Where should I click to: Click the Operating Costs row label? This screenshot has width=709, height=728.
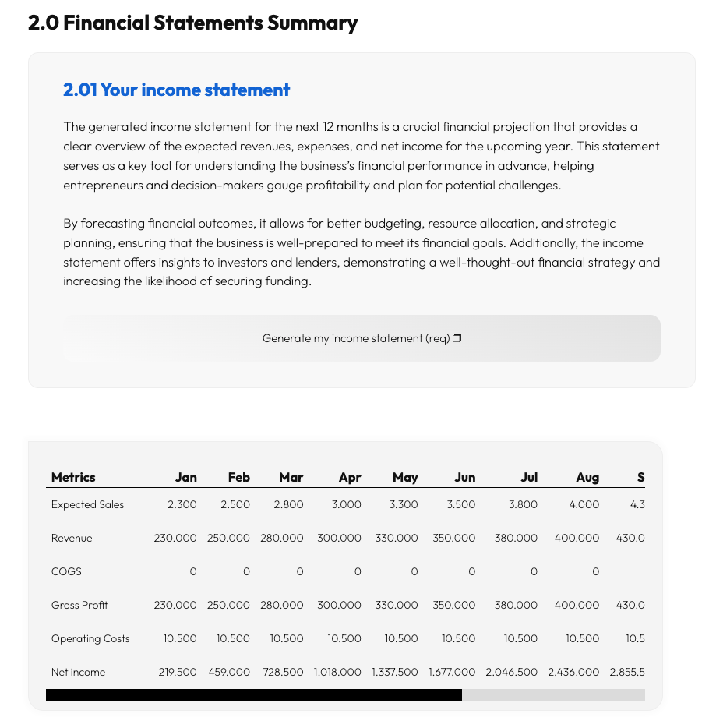click(x=90, y=638)
